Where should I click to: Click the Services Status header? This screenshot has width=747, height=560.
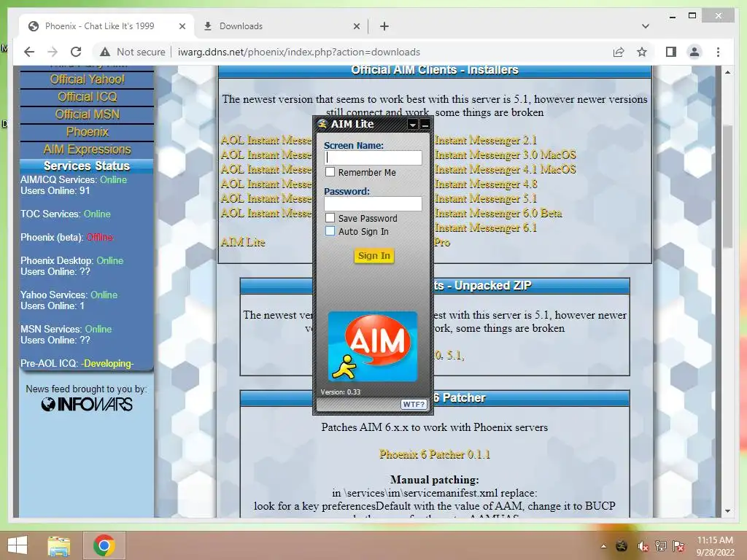[x=87, y=166]
